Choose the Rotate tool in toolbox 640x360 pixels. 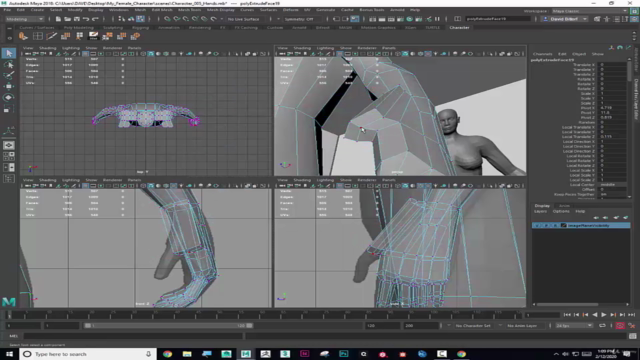(9, 98)
